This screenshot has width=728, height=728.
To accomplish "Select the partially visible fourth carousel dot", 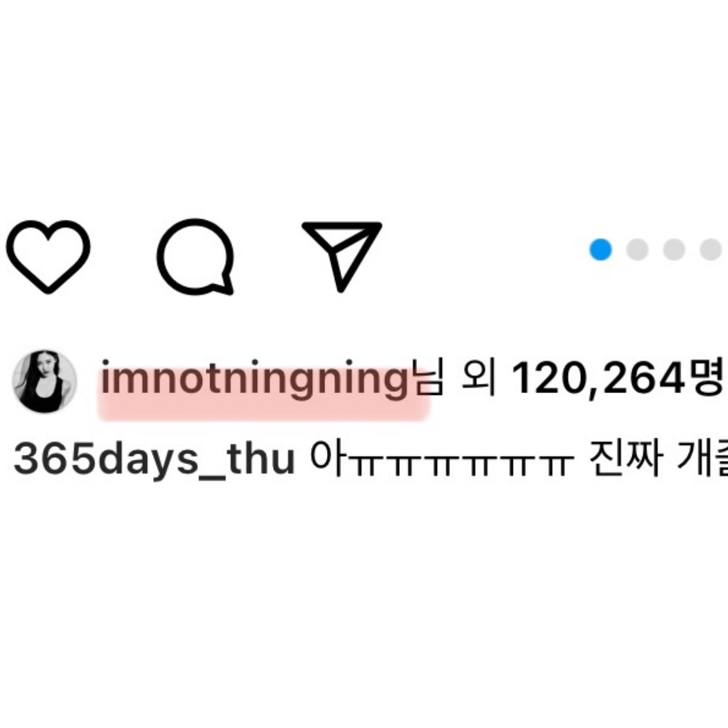I will (x=711, y=249).
